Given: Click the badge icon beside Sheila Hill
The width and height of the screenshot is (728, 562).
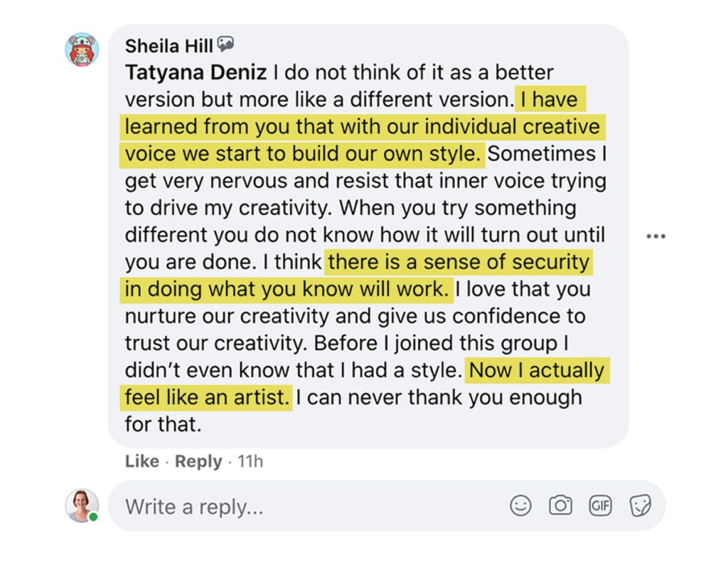Looking at the screenshot, I should click(x=226, y=45).
